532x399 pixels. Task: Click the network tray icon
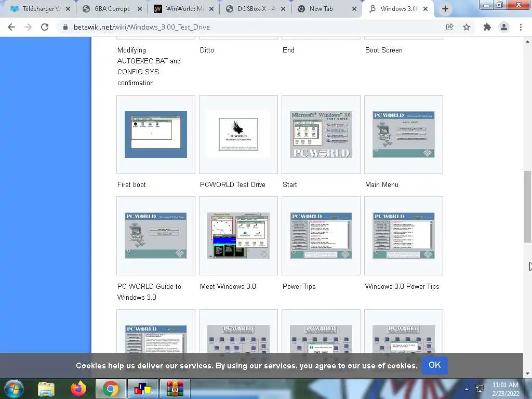(x=480, y=389)
